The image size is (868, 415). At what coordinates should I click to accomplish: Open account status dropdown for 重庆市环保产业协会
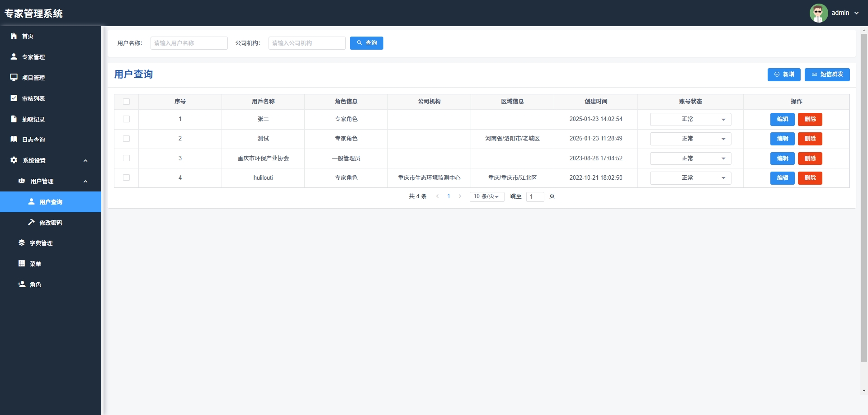pos(690,159)
